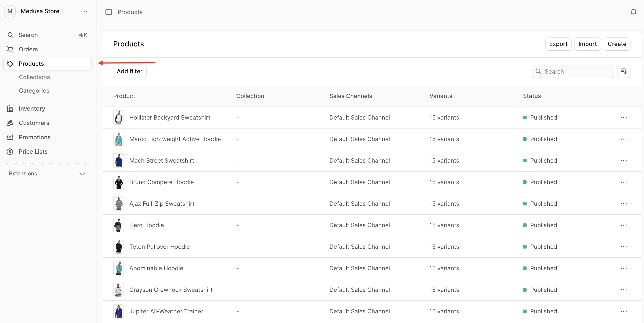Open the Inventory section via its building icon
The width and height of the screenshot is (644, 323).
(10, 108)
